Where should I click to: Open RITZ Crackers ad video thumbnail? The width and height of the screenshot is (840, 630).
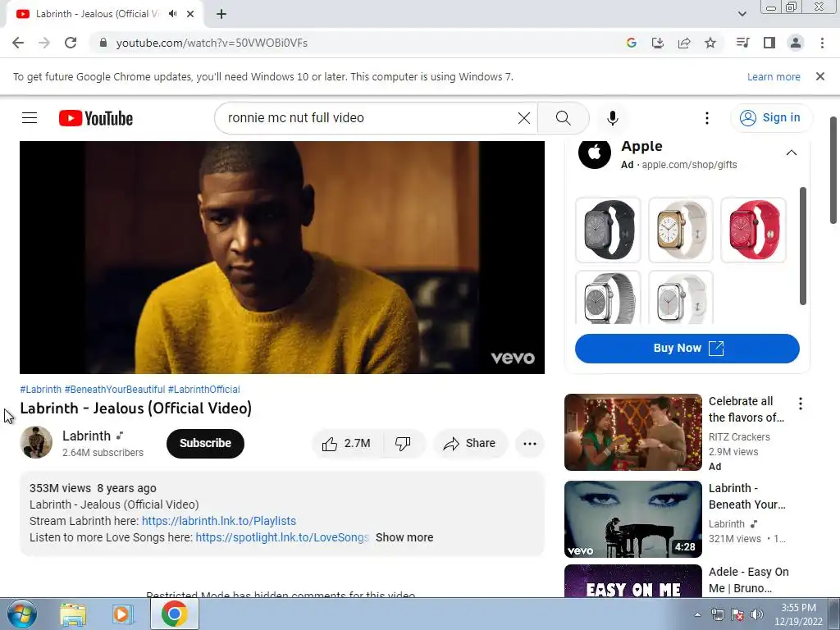[x=632, y=432]
